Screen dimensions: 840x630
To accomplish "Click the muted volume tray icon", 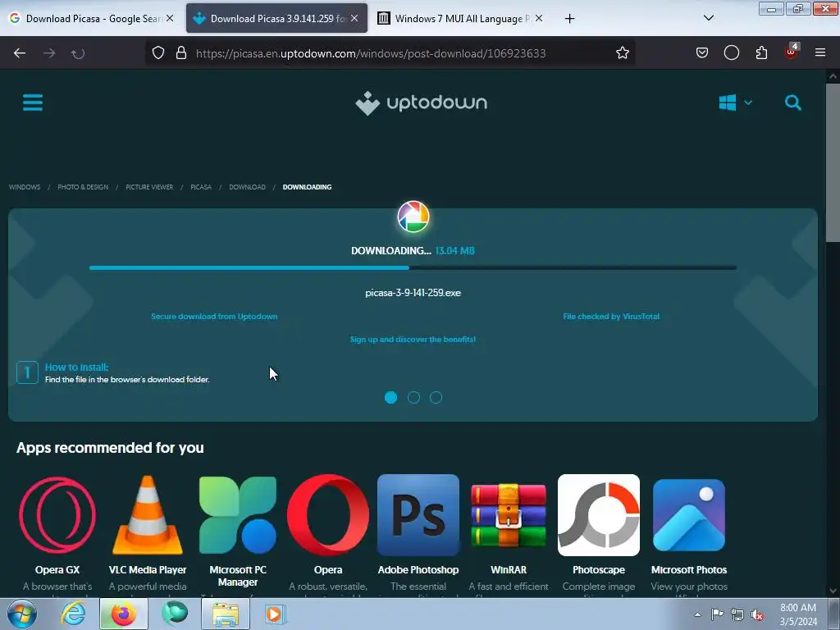I will (x=757, y=614).
